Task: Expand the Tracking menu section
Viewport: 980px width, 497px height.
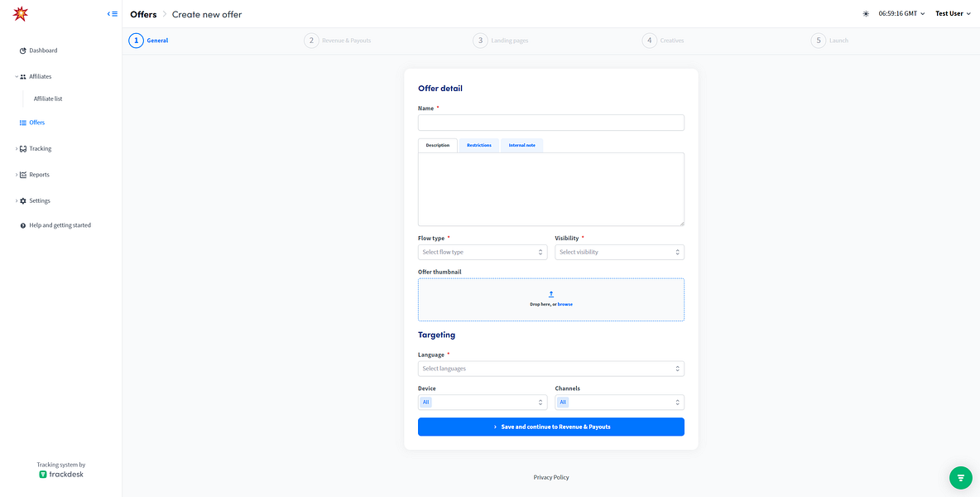Action: [17, 149]
